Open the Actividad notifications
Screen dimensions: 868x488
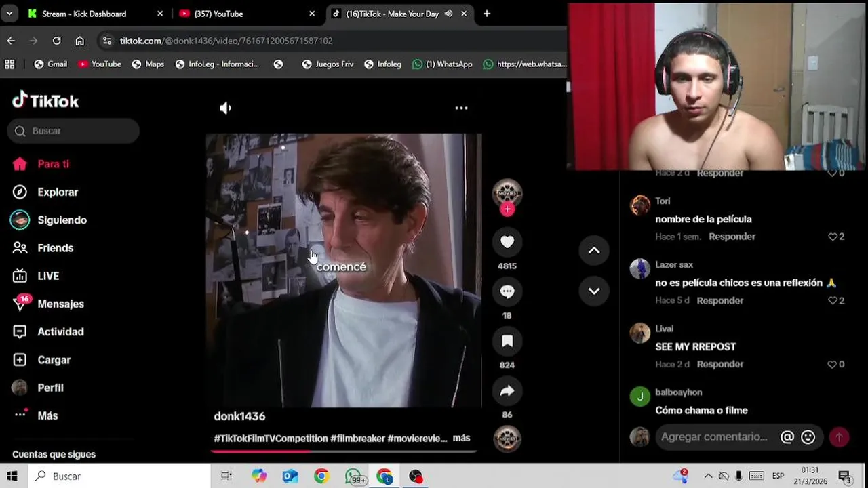pos(48,331)
